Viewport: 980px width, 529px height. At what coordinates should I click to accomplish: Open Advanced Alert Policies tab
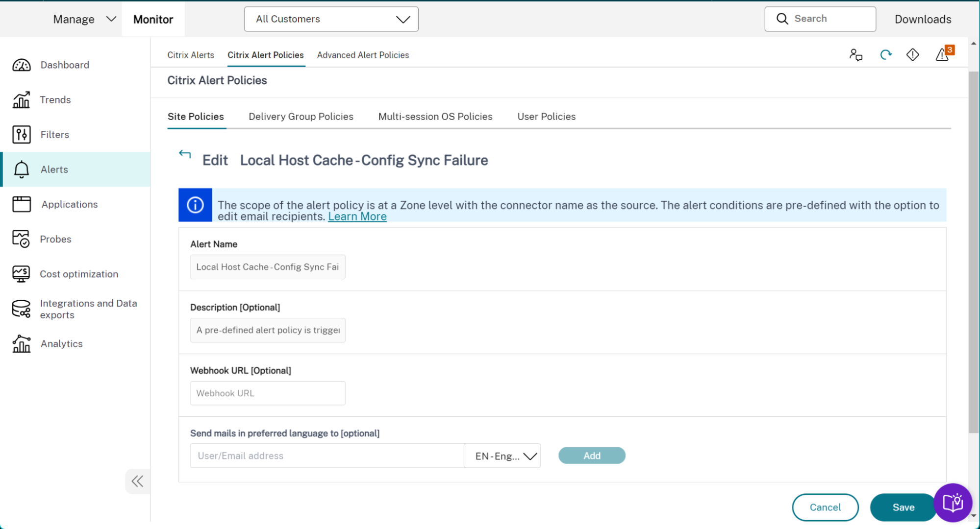click(363, 55)
